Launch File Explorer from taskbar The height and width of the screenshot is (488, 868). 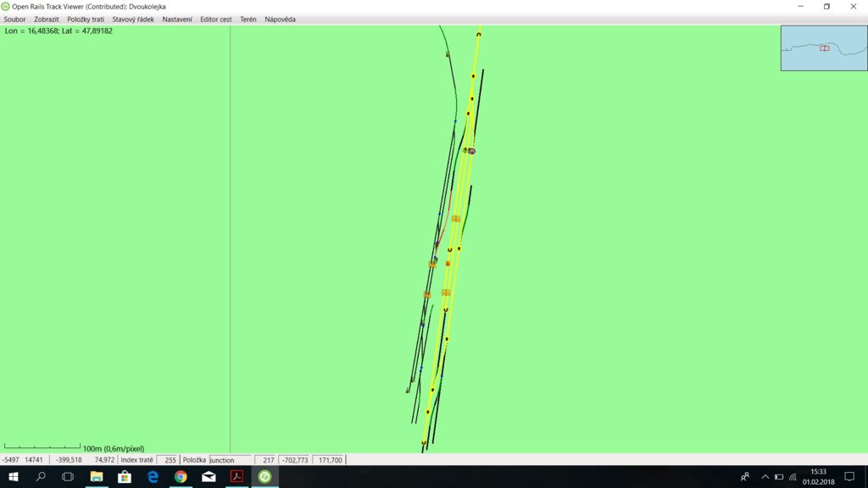tap(97, 477)
